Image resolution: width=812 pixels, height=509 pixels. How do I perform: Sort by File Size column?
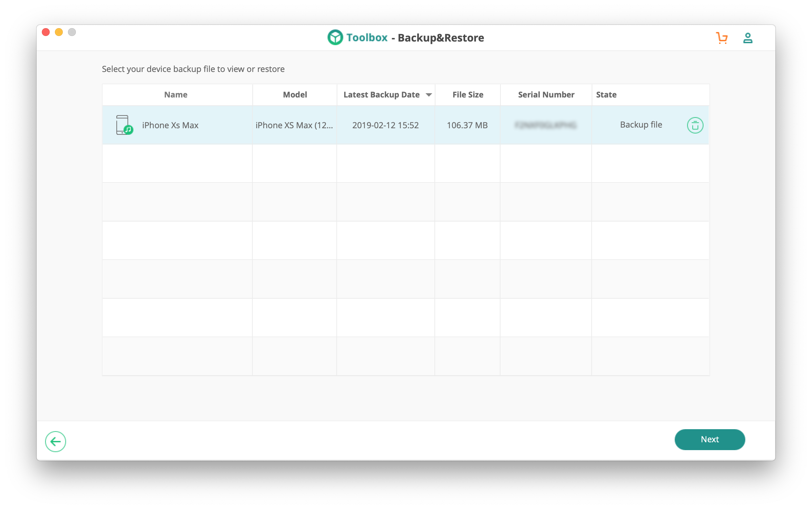pos(467,95)
